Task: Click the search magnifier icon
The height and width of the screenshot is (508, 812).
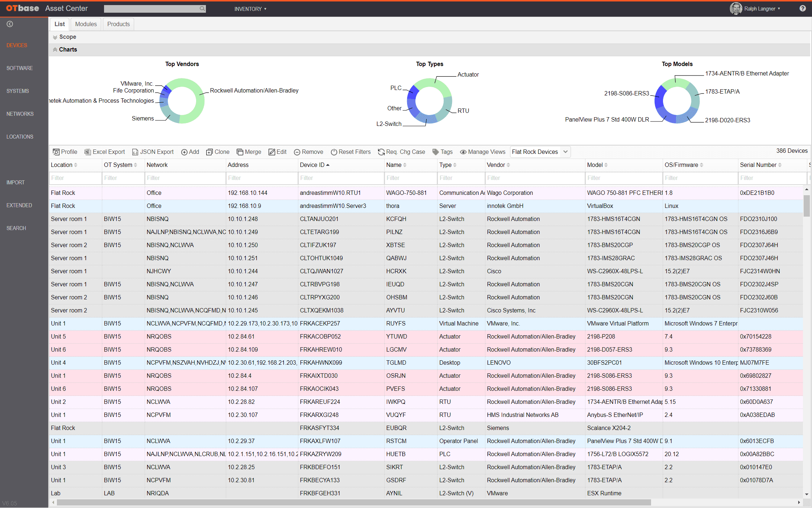Action: 202,8
